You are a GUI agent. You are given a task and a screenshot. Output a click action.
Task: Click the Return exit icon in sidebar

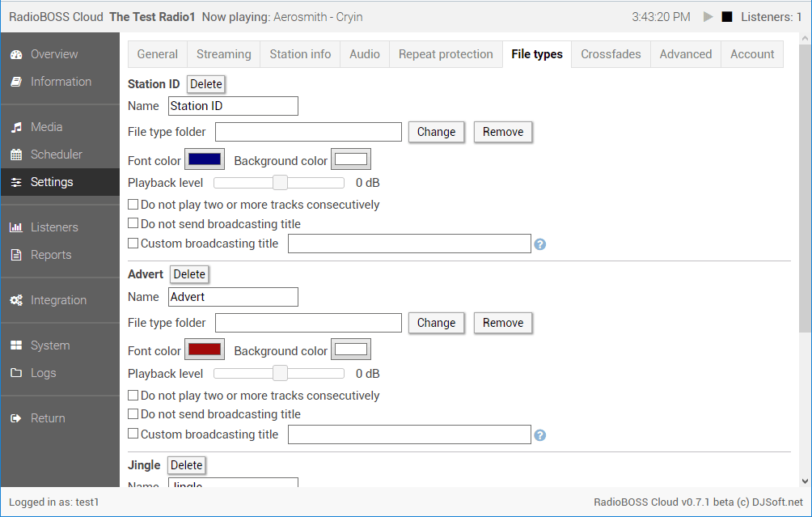(x=18, y=417)
